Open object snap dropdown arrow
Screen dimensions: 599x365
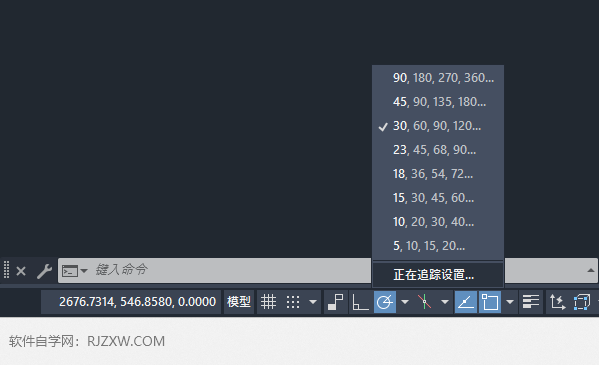[510, 302]
